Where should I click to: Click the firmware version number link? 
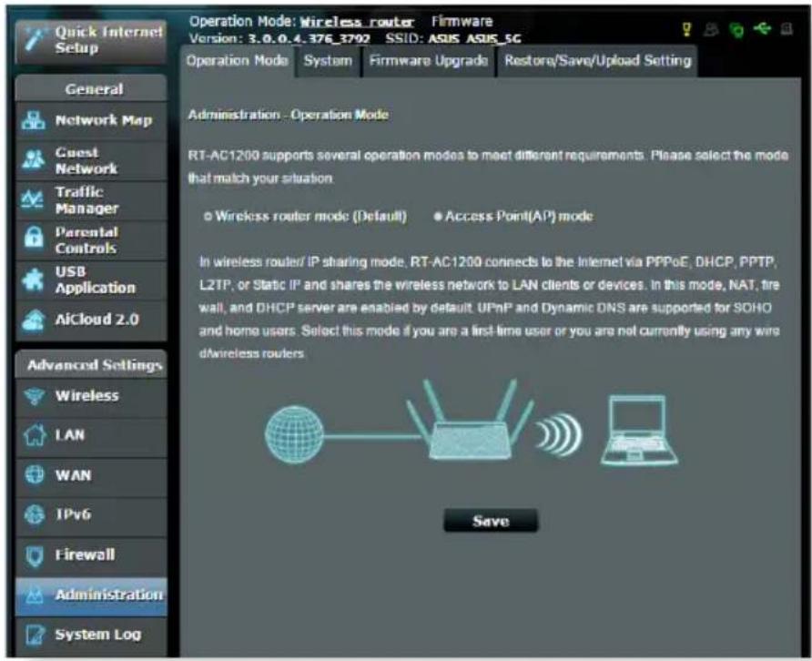pos(309,39)
